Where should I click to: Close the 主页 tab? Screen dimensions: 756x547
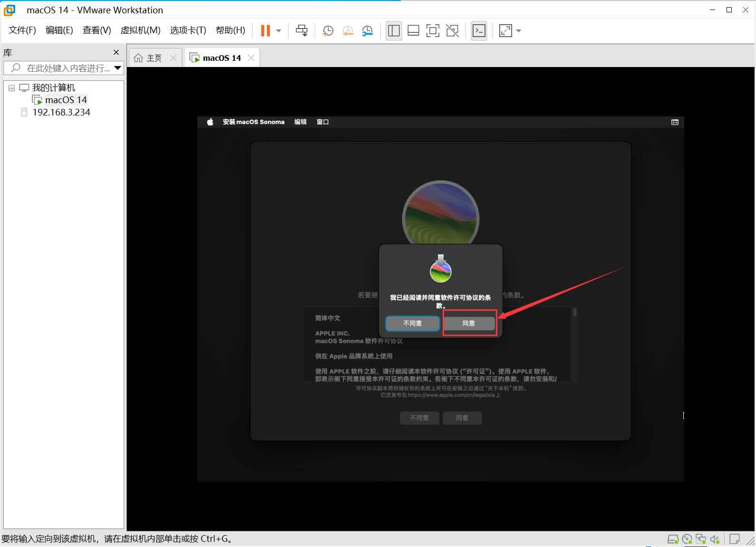173,58
